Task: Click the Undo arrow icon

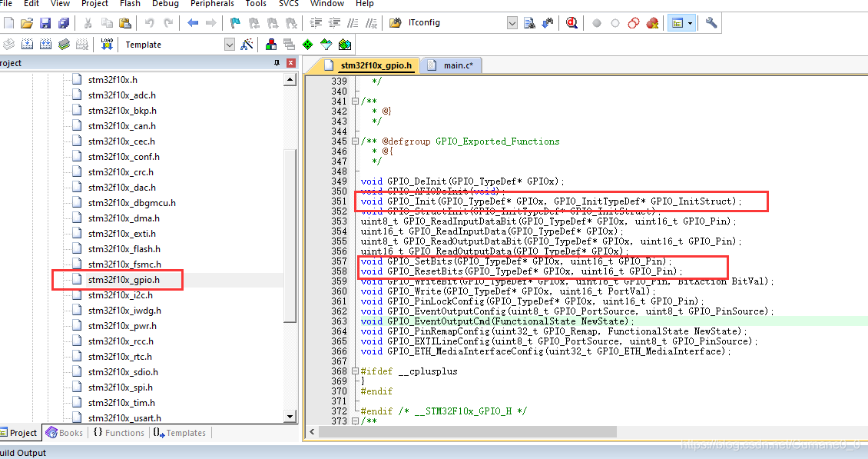Action: (150, 23)
